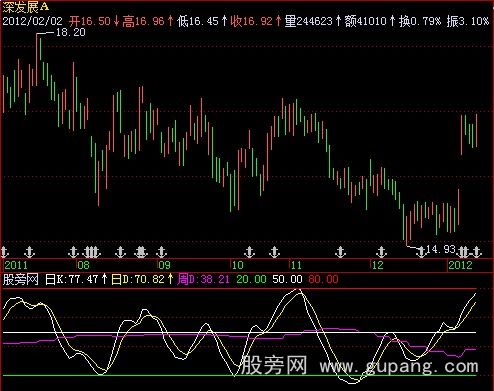Click the info marker above the 12 label
Viewport: 494px width, 391px height.
pyautogui.click(x=382, y=252)
